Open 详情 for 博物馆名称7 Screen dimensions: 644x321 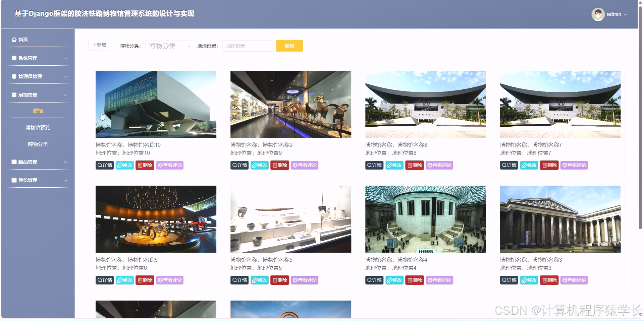click(509, 165)
